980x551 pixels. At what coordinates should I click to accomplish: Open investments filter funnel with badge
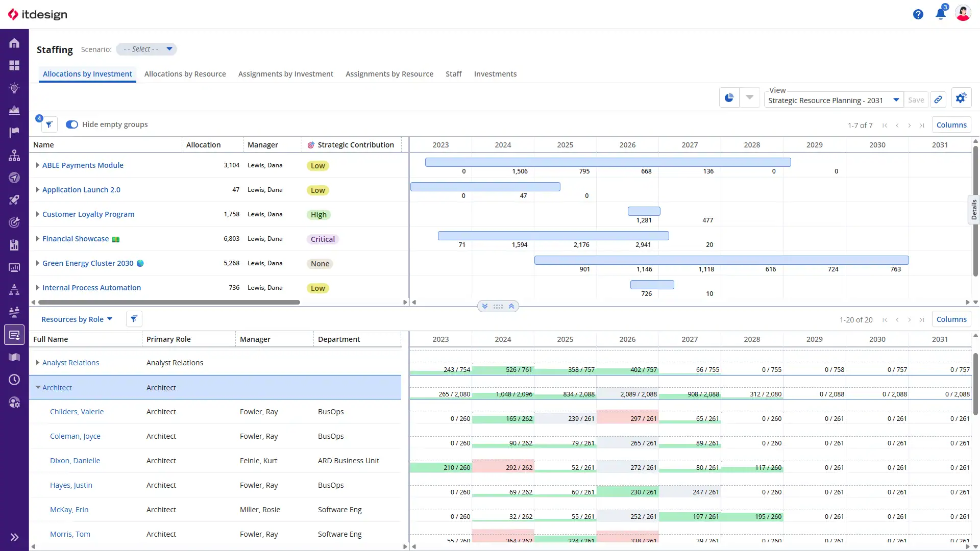coord(48,124)
